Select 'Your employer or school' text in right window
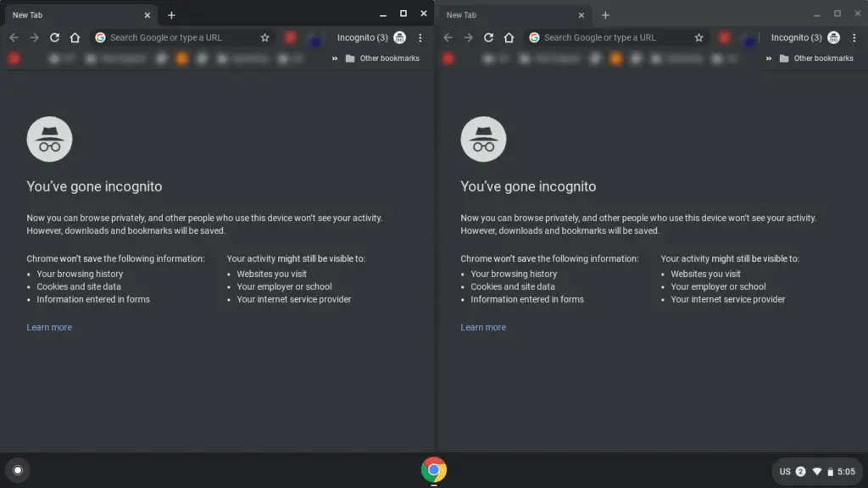Viewport: 868px width, 488px height. click(719, 286)
